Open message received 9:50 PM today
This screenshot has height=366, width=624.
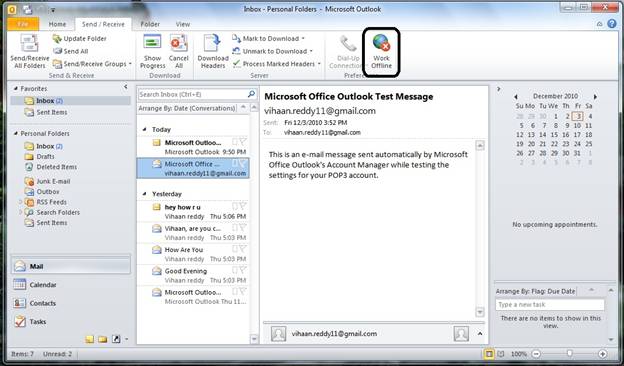[x=193, y=147]
